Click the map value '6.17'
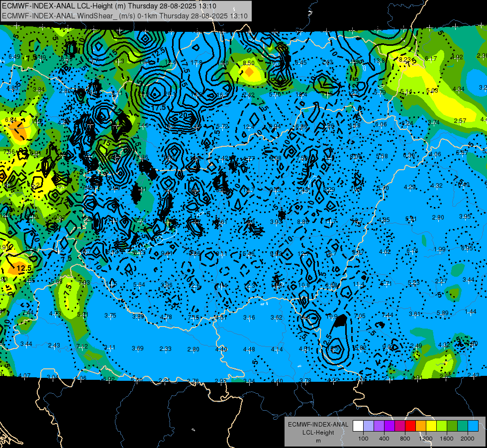 click(431, 58)
